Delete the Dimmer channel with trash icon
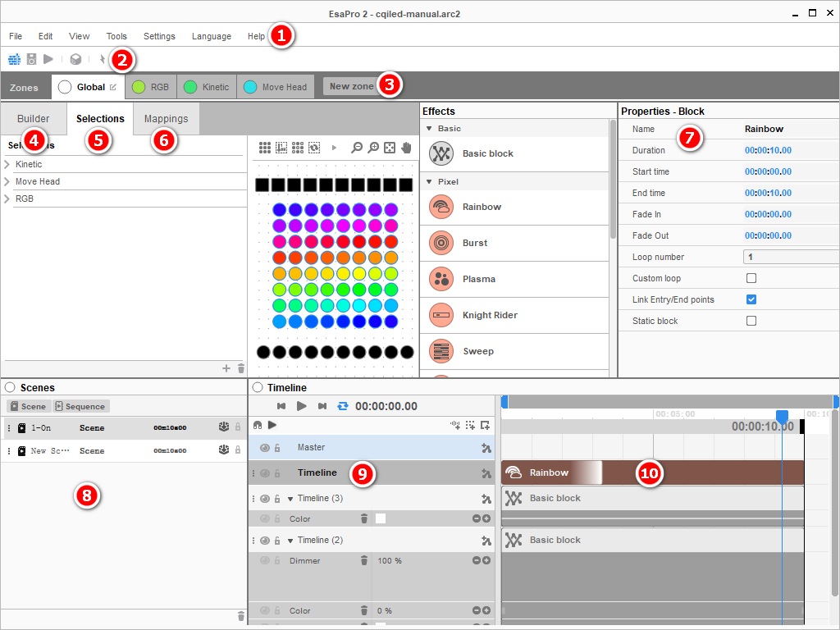This screenshot has width=840, height=630. (364, 561)
